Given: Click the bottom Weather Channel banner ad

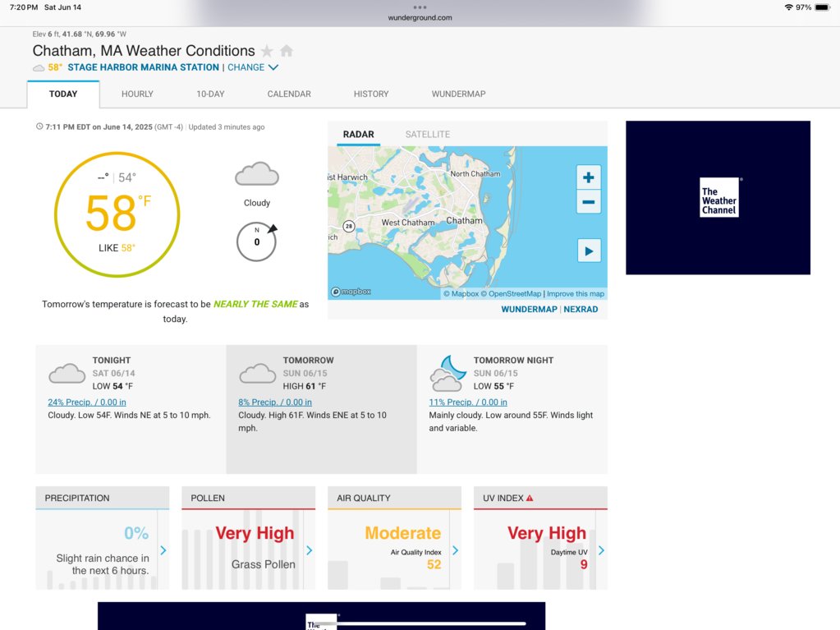Looking at the screenshot, I should point(321,616).
